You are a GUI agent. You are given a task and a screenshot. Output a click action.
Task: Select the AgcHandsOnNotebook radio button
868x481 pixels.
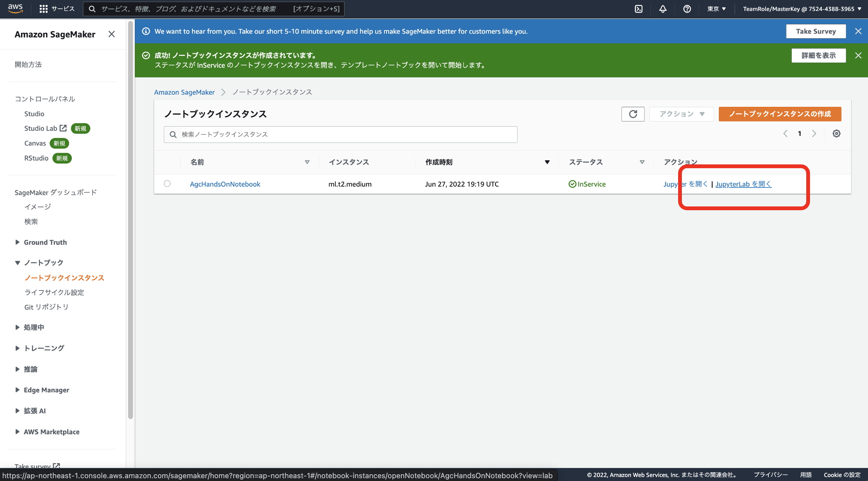(167, 184)
